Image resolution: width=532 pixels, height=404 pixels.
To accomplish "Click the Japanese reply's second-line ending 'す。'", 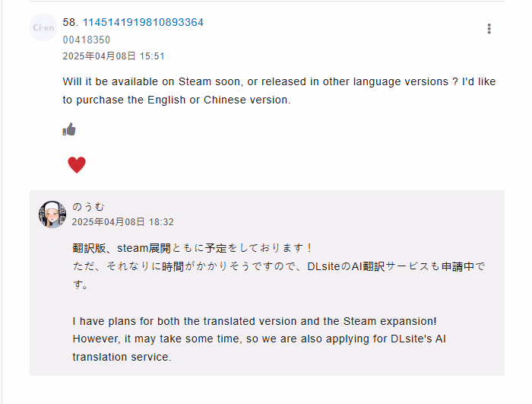I will coord(81,285).
